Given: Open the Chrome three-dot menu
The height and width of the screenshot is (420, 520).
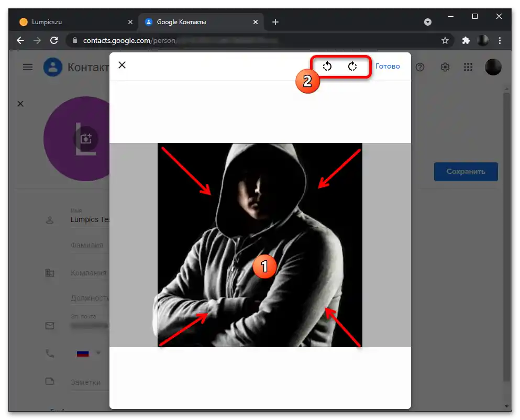Looking at the screenshot, I should point(500,40).
